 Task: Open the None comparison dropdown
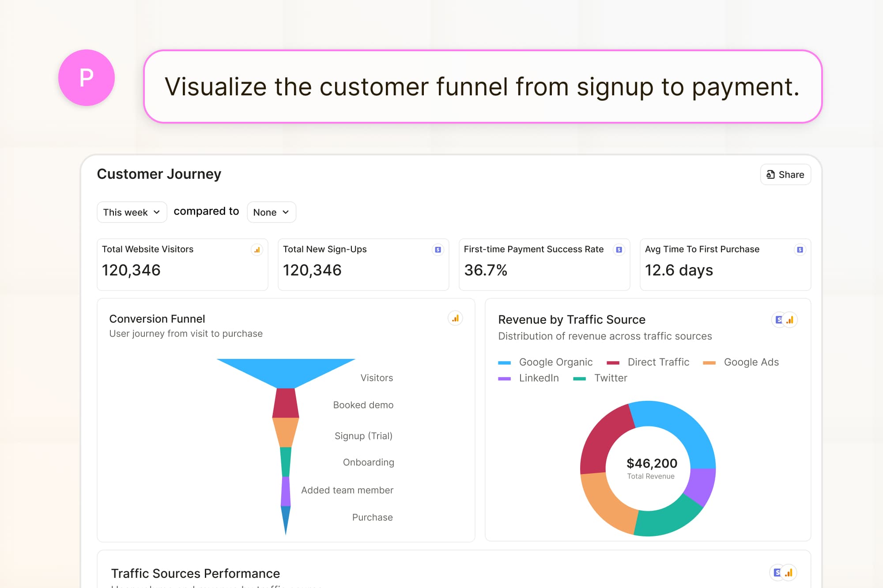click(271, 212)
